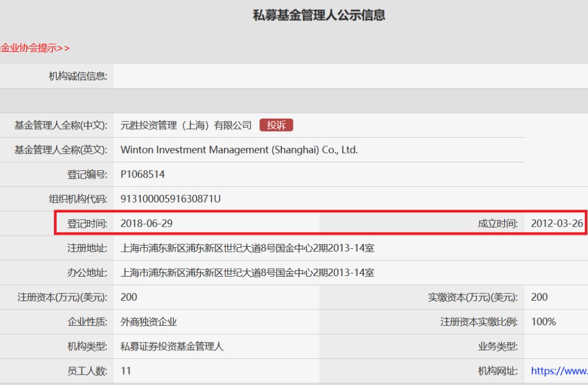
Task: Click the 机构类型 label
Action: (x=87, y=346)
